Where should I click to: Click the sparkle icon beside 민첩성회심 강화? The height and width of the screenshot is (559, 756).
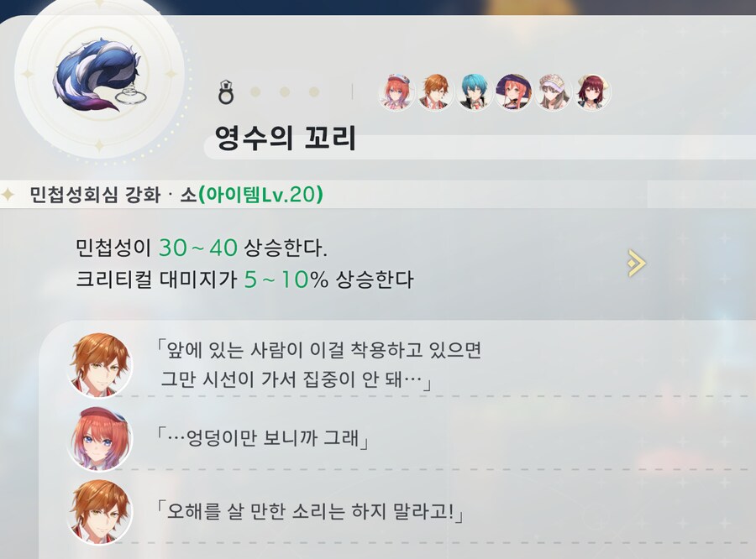(8, 195)
